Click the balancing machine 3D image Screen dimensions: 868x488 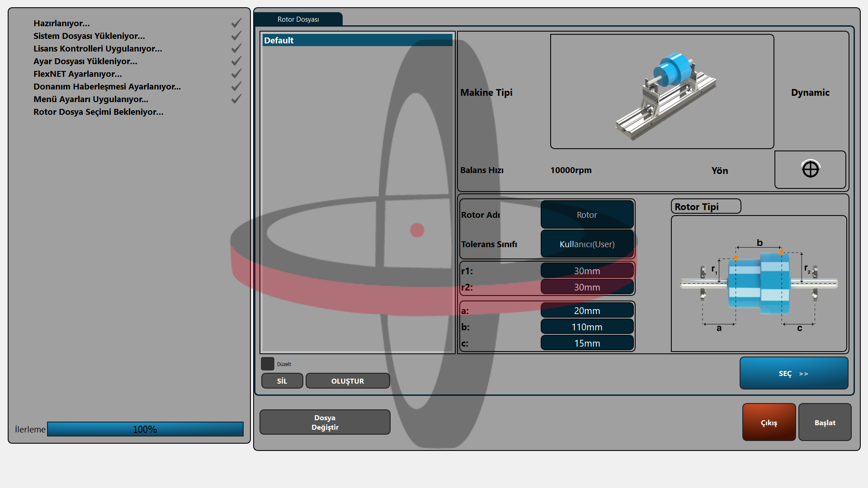[662, 92]
